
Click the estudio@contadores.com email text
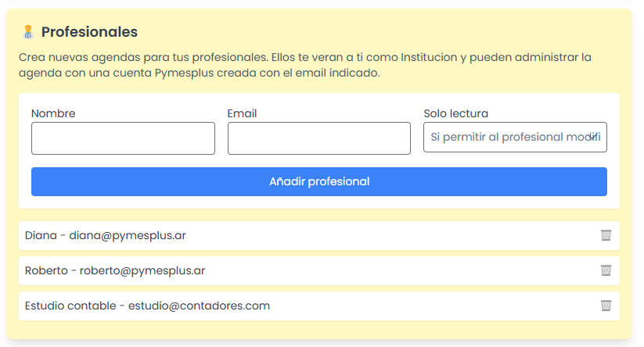coord(199,306)
